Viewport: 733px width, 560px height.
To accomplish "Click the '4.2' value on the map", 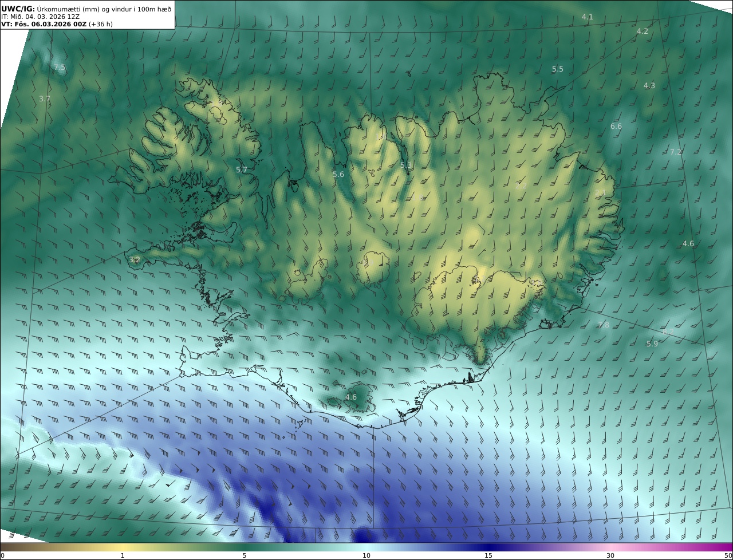I will click(x=643, y=31).
